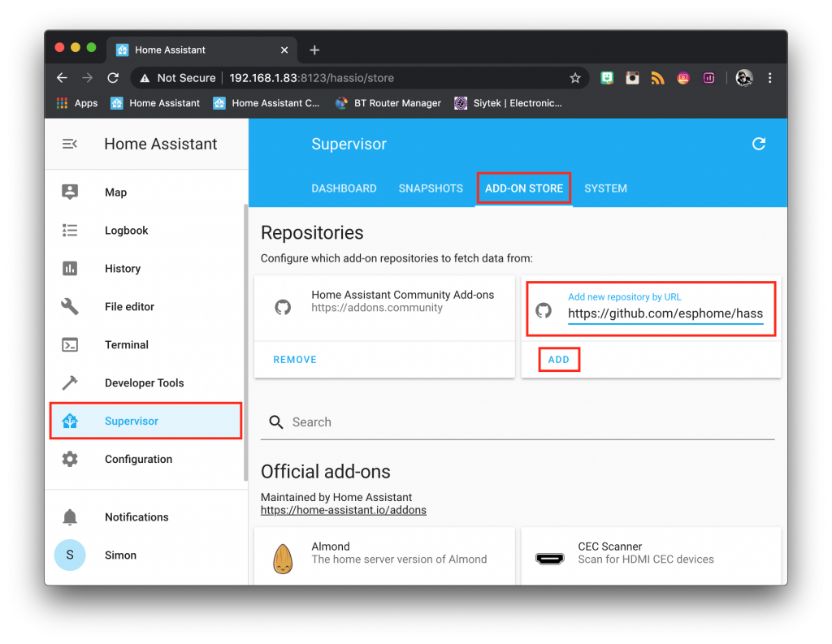Click the search magnifier icon

[x=276, y=421]
